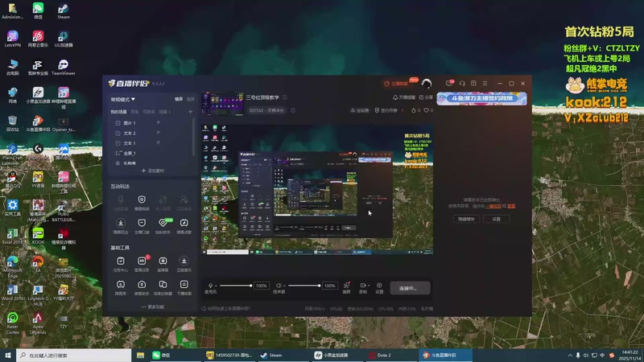Click the Windows taskbar search box
The height and width of the screenshot is (362, 644).
(x=74, y=356)
